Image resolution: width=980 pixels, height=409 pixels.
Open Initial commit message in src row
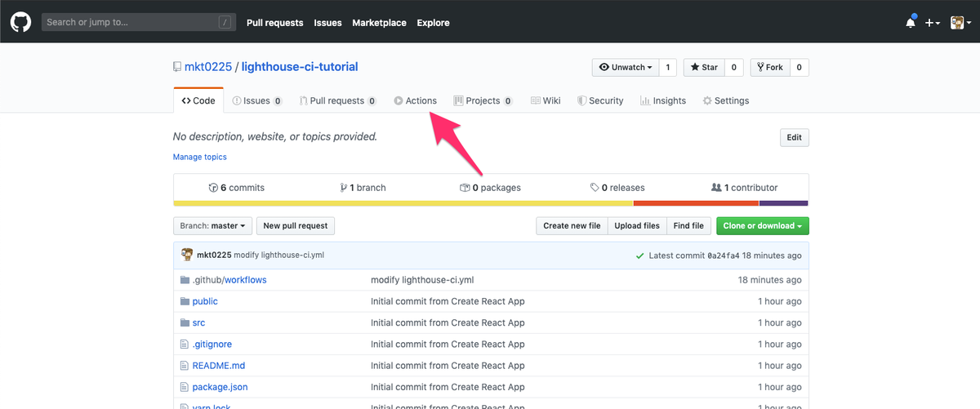[448, 322]
